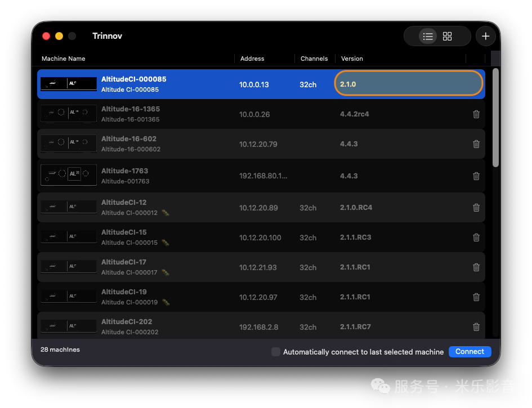Image resolution: width=532 pixels, height=408 pixels.
Task: Remove the AltitudeCI-19 machine entry
Action: point(476,297)
